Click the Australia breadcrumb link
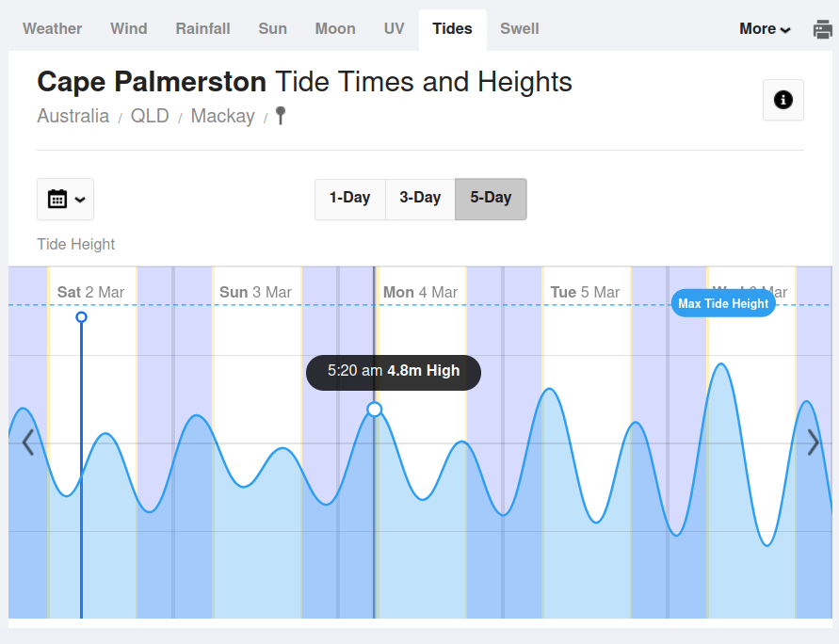 click(x=73, y=117)
